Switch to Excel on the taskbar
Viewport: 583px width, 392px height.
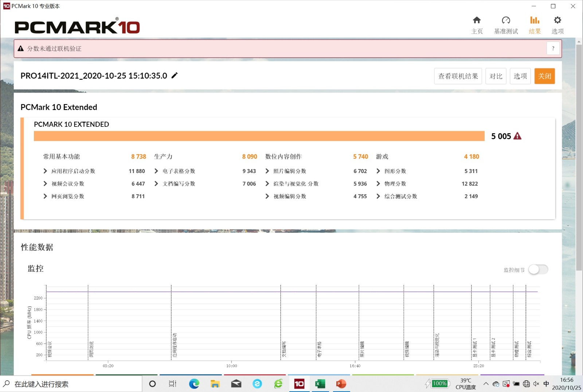click(x=320, y=384)
